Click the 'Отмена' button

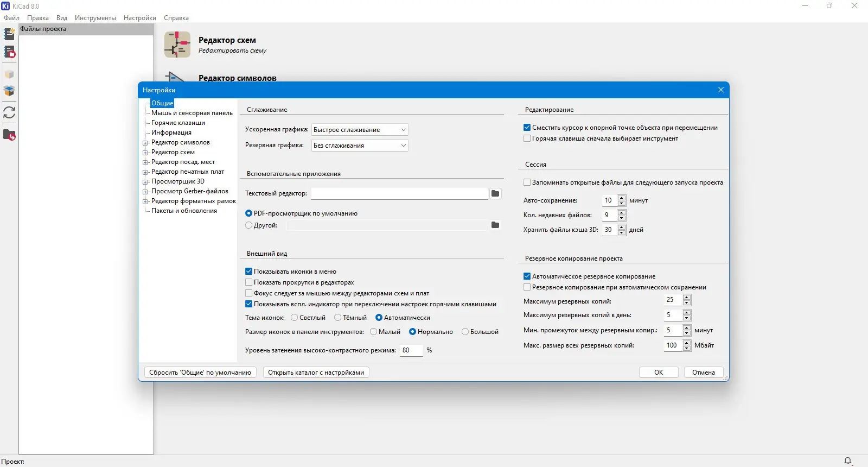pos(704,373)
